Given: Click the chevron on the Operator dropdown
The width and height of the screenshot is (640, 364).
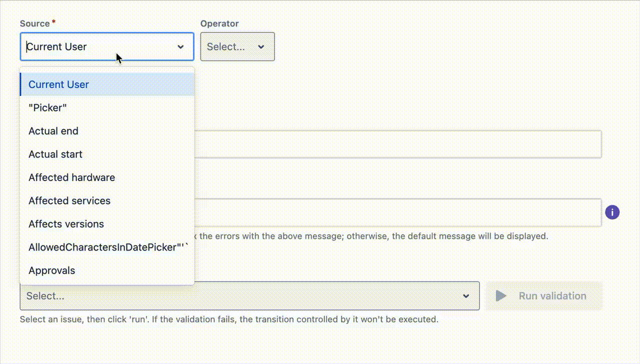Looking at the screenshot, I should (261, 46).
